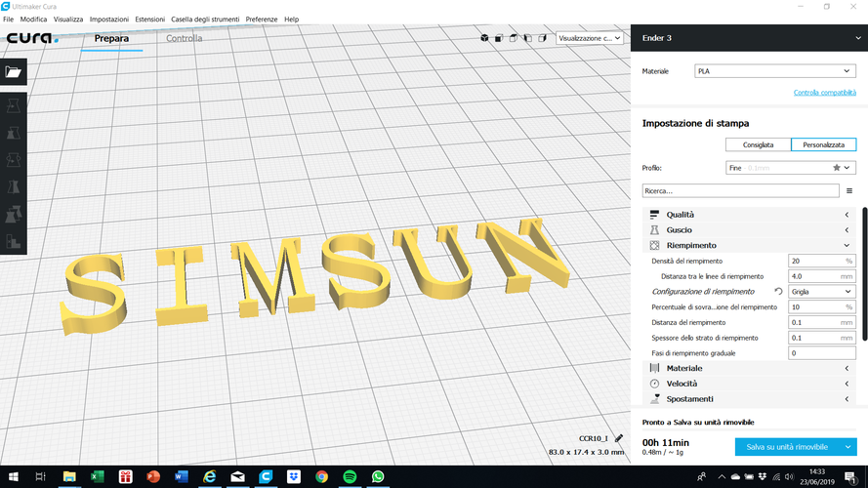Select Consigliata print setup mode
868x488 pixels.
click(758, 145)
